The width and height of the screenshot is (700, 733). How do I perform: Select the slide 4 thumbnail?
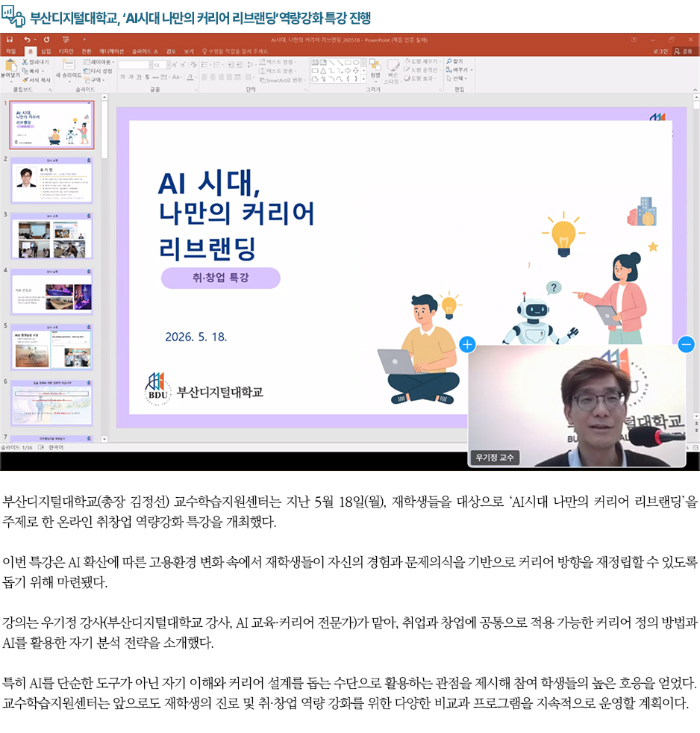coord(51,292)
